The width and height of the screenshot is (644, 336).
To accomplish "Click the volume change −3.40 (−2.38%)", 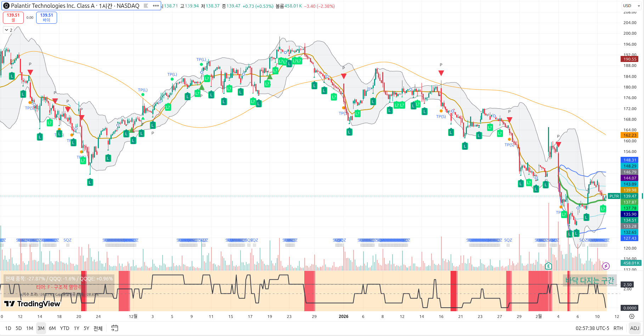I will (x=319, y=6).
